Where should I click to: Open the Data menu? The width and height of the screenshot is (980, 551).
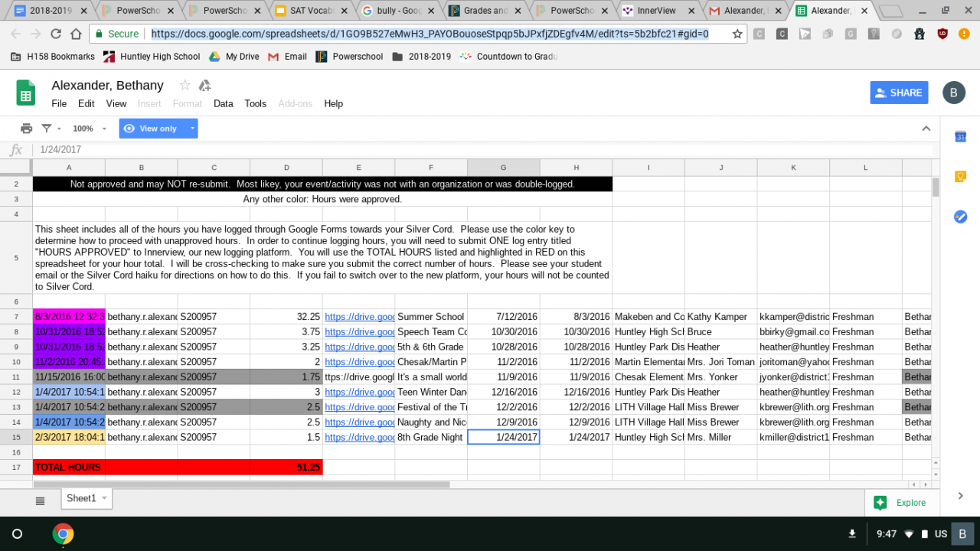223,103
